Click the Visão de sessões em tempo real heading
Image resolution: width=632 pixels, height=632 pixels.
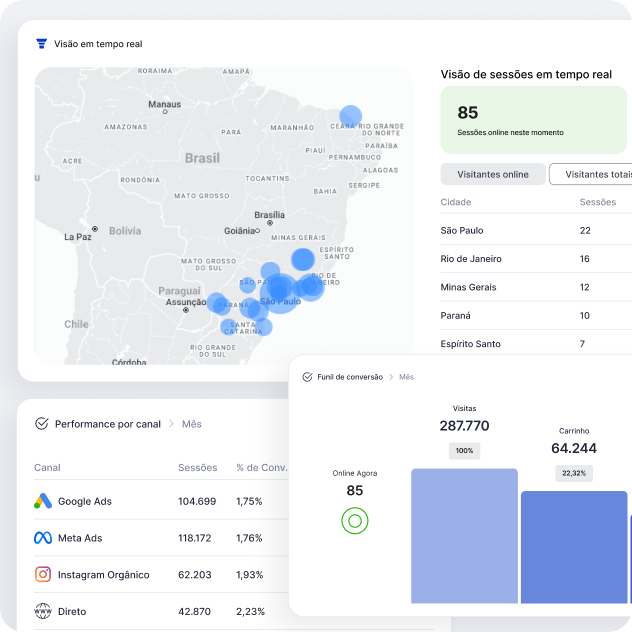[526, 74]
